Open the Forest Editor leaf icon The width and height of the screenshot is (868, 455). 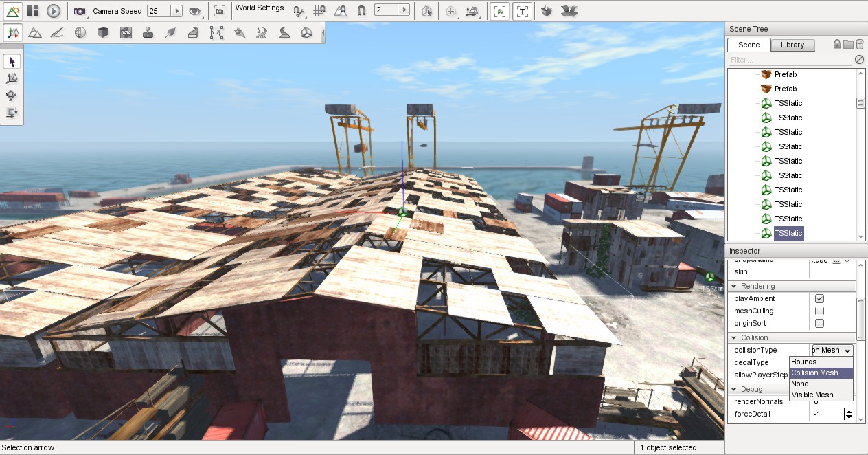pos(170,32)
